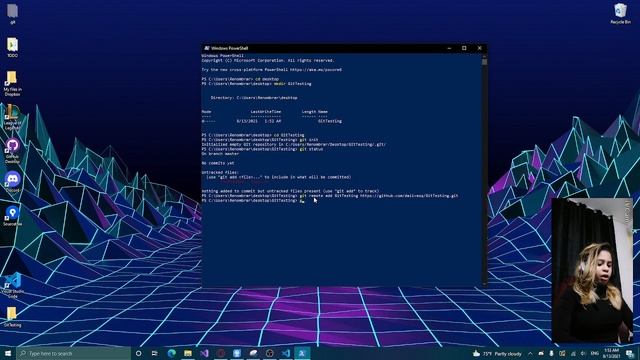Click the 'mkdir GitTesting' command line
Viewport: 640px width, 360px height.
coord(256,84)
